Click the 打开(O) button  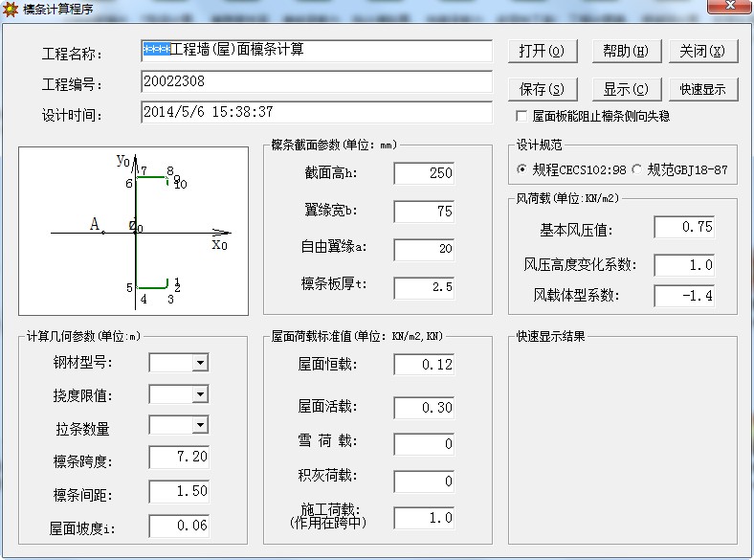(x=543, y=51)
